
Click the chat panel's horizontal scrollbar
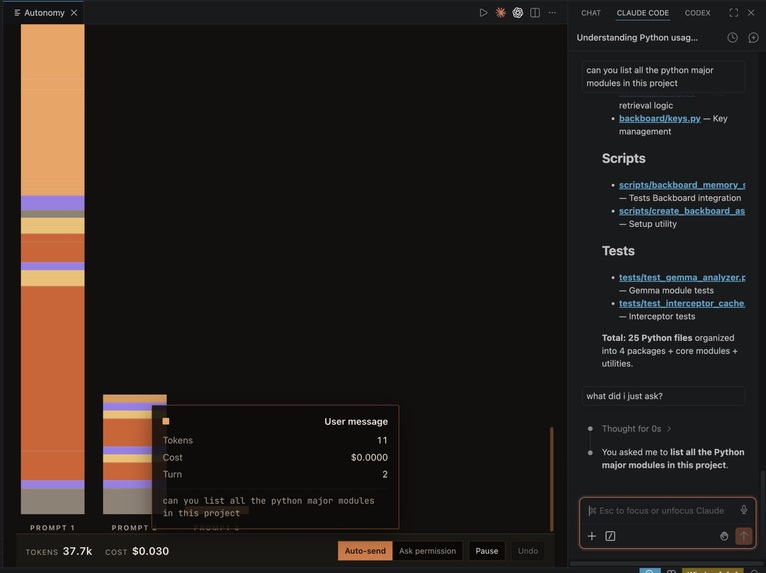pyautogui.click(x=664, y=563)
